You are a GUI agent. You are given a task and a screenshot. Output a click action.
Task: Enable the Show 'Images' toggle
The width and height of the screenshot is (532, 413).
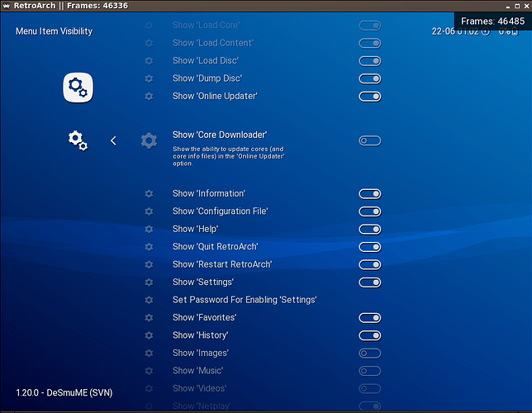click(370, 354)
